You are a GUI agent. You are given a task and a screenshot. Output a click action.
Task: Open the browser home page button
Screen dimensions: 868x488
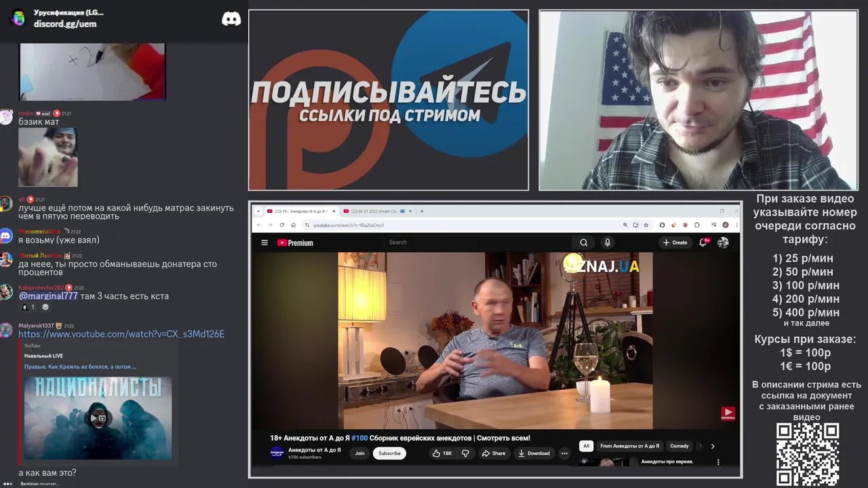tap(294, 225)
